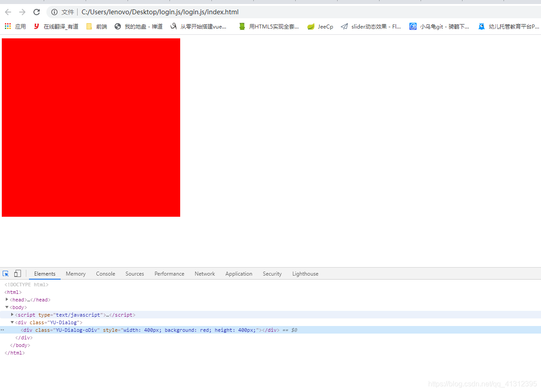Collapse the body element node
This screenshot has width=541, height=392.
pos(7,307)
